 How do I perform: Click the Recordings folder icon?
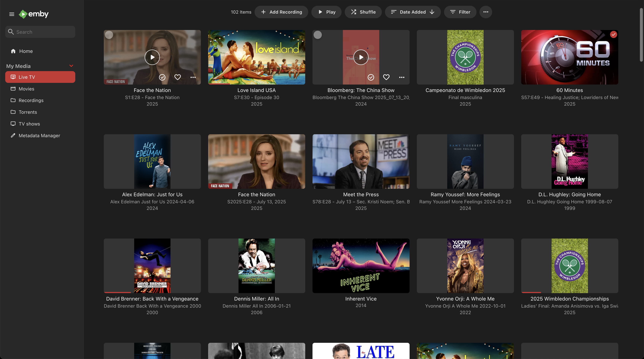(13, 100)
